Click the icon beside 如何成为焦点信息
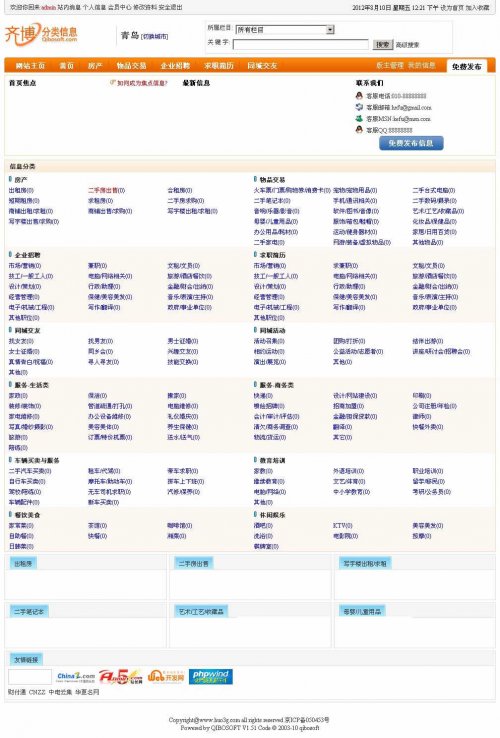This screenshot has height=738, width=500. tap(113, 82)
